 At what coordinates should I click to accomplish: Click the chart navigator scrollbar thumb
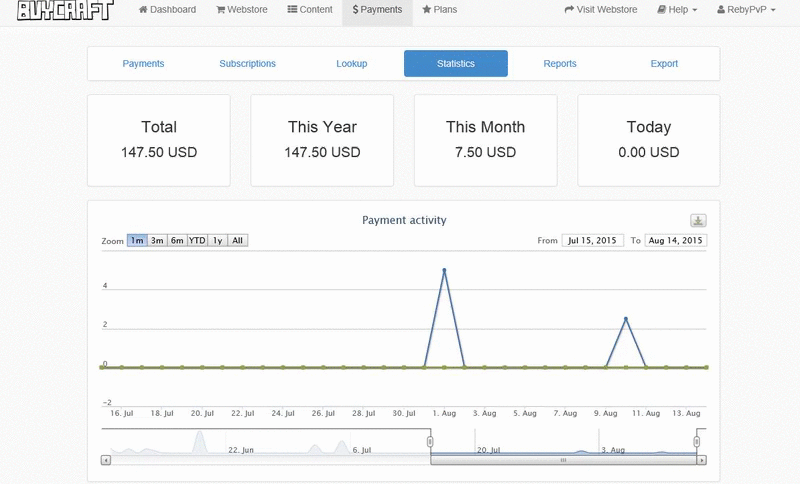tap(563, 460)
